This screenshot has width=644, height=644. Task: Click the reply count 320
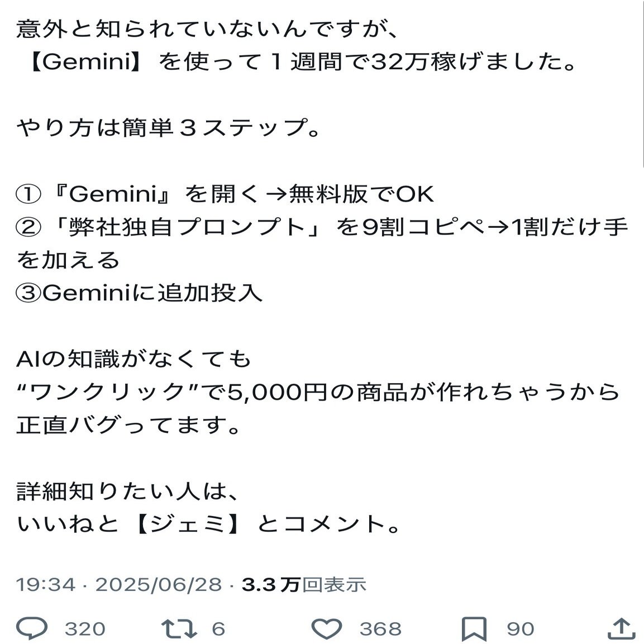(85, 629)
